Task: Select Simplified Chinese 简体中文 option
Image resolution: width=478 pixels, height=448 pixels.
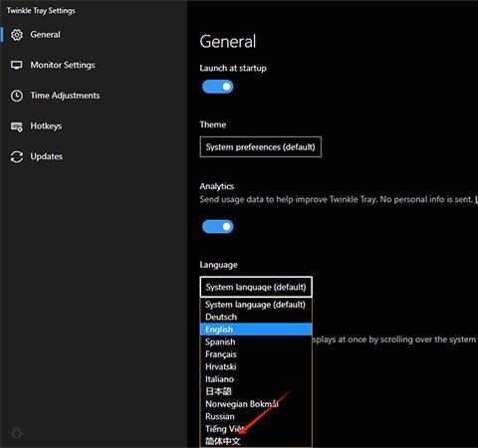Action: pos(256,441)
